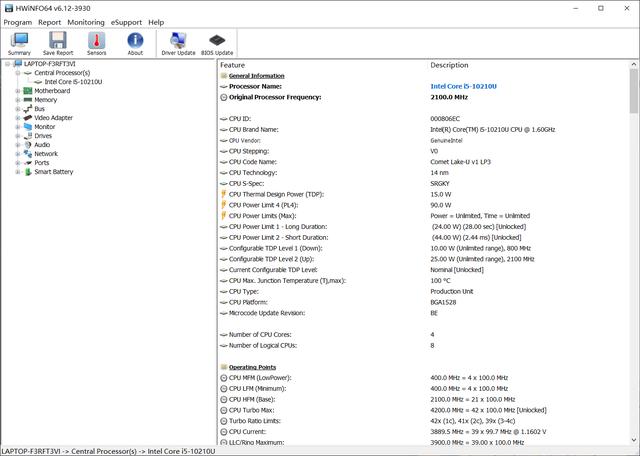Select the CPU S-Spec row
This screenshot has width=640, height=456.
click(x=424, y=183)
